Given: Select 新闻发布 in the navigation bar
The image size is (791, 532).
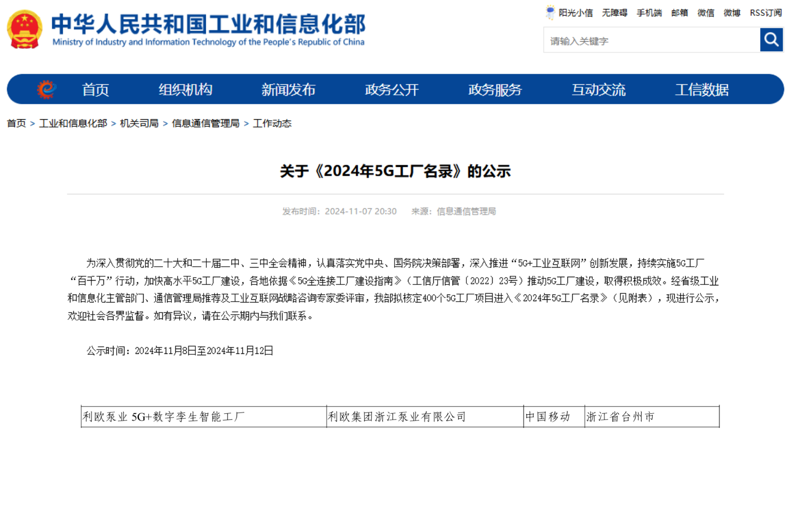Looking at the screenshot, I should tap(288, 90).
